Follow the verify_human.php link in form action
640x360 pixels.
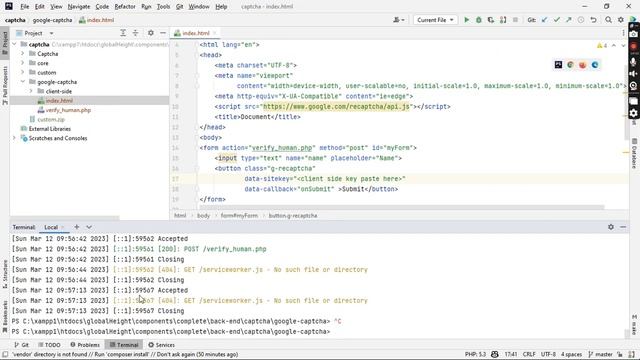[282, 148]
